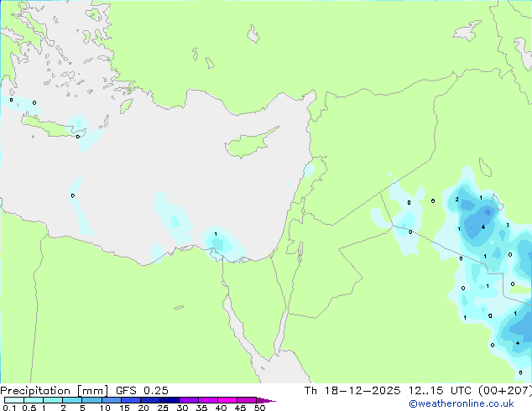Screen dimensions: 532x411
Task: Click the '10' legend label
Action: coord(105,408)
